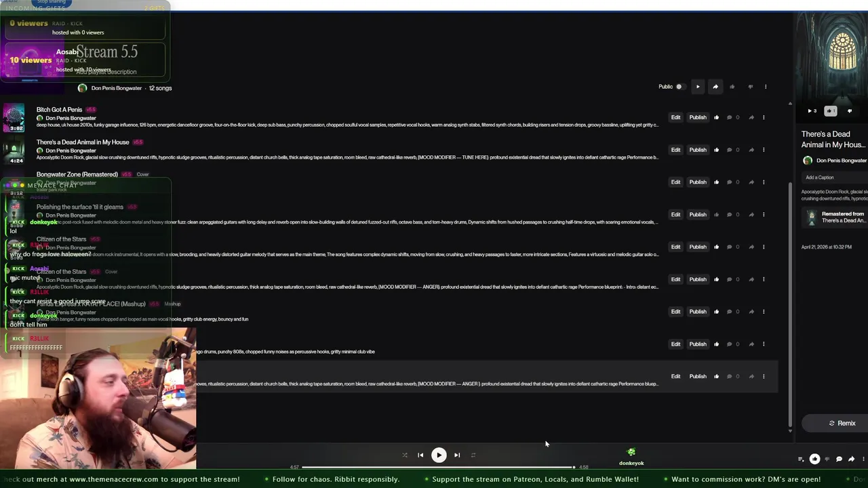Like the current track in the player bar
This screenshot has width=868, height=488.
pos(814,460)
